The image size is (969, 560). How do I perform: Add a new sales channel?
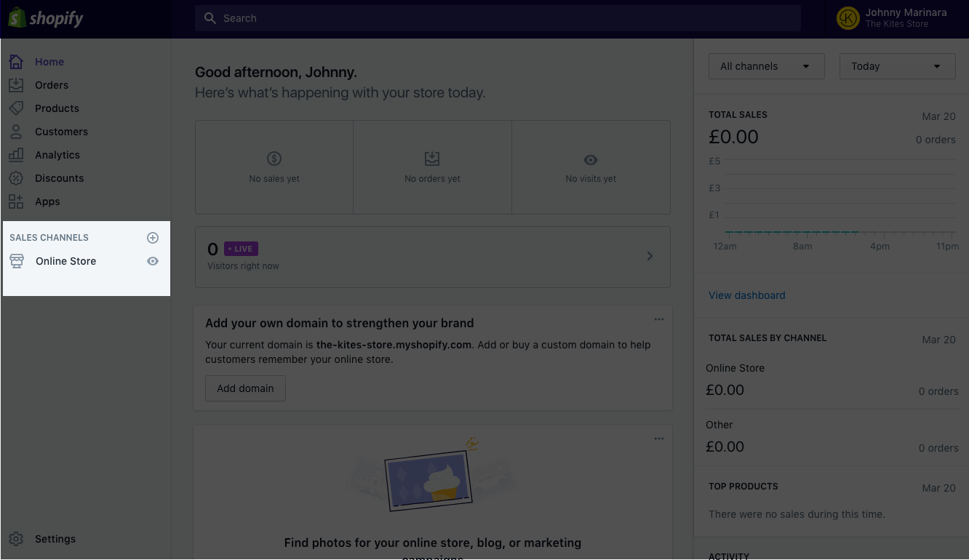point(153,237)
